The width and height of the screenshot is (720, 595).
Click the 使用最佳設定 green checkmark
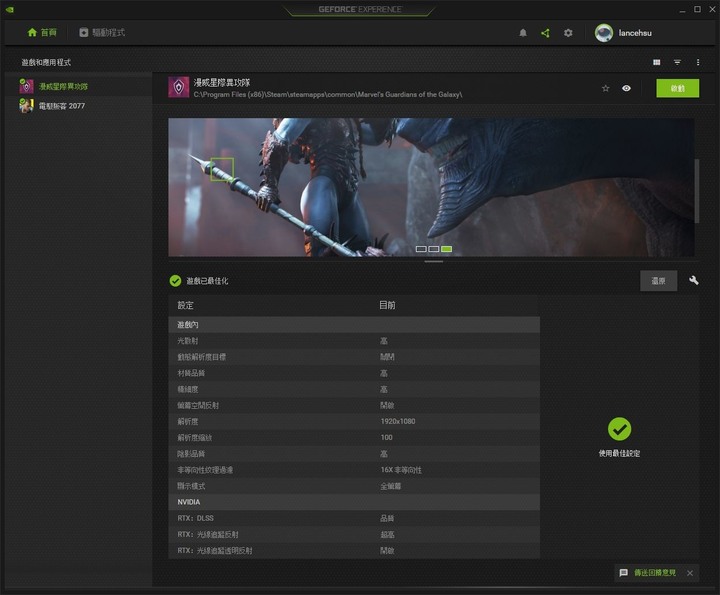click(619, 429)
